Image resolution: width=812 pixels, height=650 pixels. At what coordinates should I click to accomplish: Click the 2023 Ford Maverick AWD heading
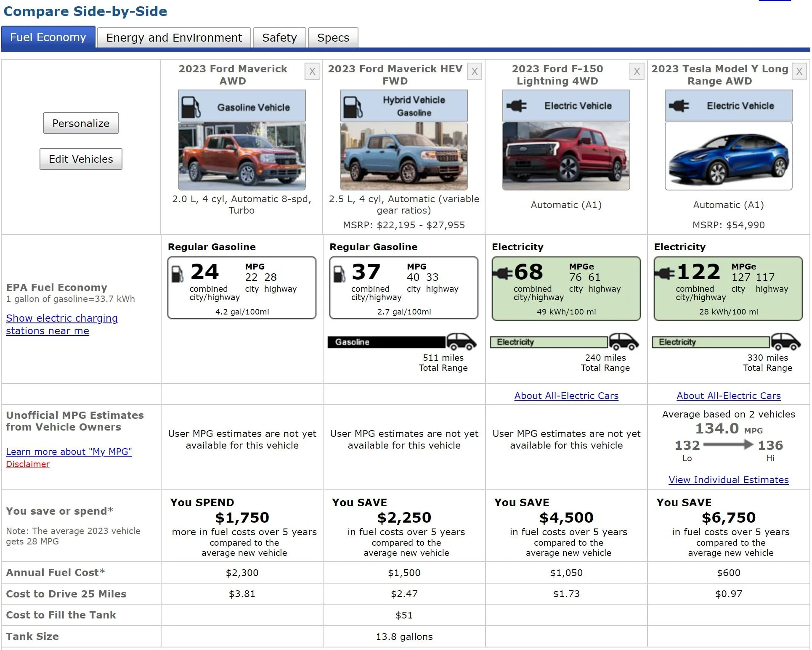click(x=233, y=75)
